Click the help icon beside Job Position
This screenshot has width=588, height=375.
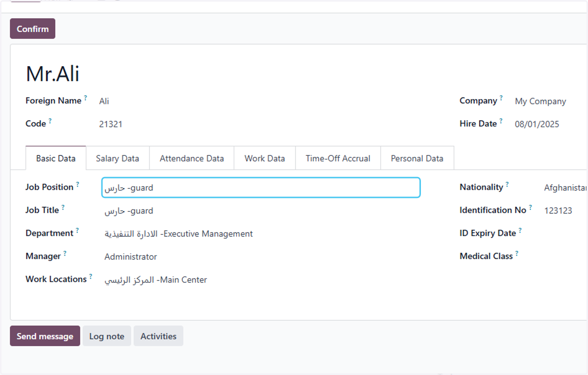click(77, 184)
